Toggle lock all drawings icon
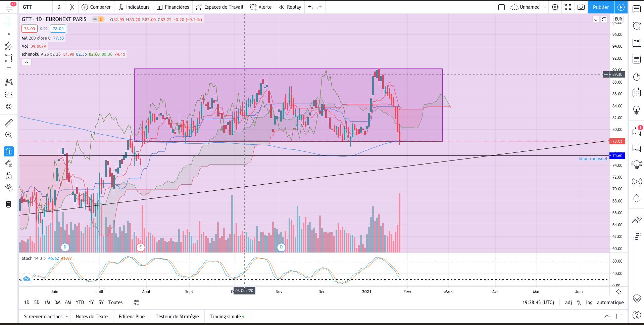Screen dimensions: 644x325 pyautogui.click(x=9, y=176)
